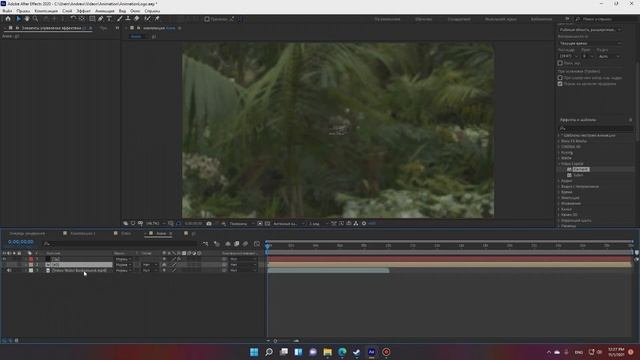
Task: Open After Effects from the Windows taskbar
Action: tap(371, 352)
